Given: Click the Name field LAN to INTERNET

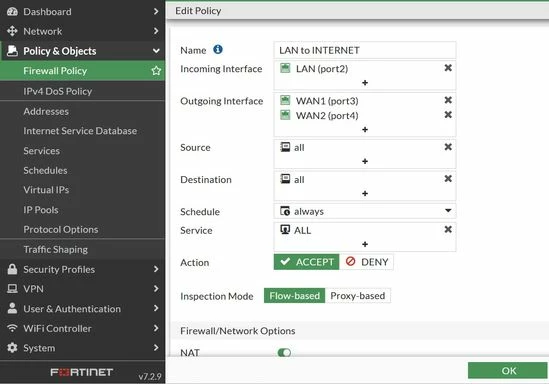Looking at the screenshot, I should click(364, 50).
